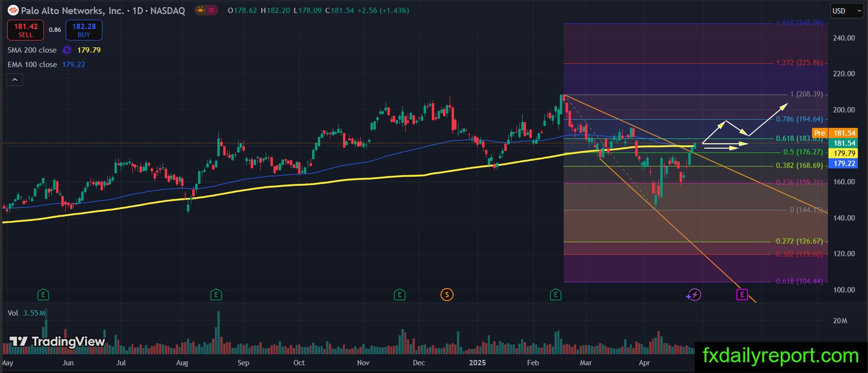Click Fib label "0.786 (194.64)"

[799, 119]
